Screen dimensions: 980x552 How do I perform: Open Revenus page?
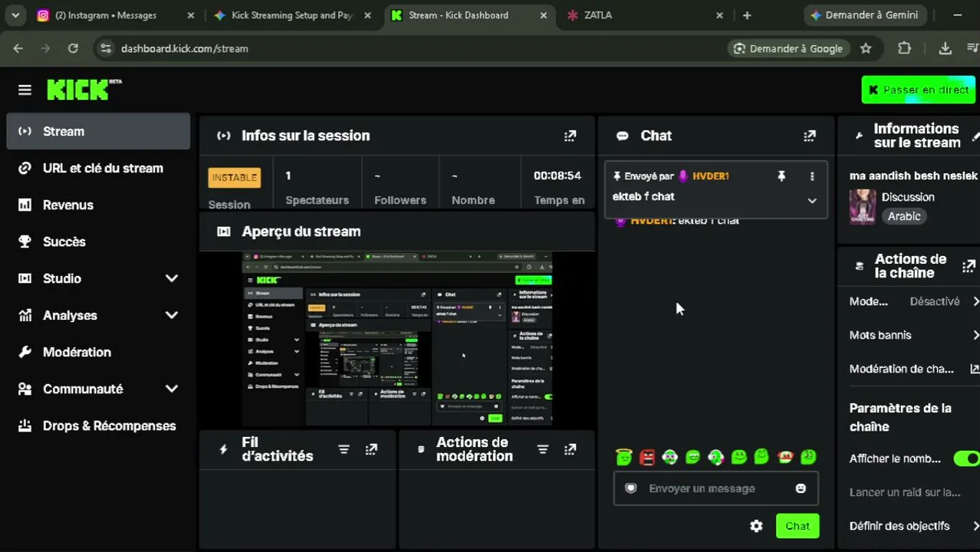[x=98, y=205]
